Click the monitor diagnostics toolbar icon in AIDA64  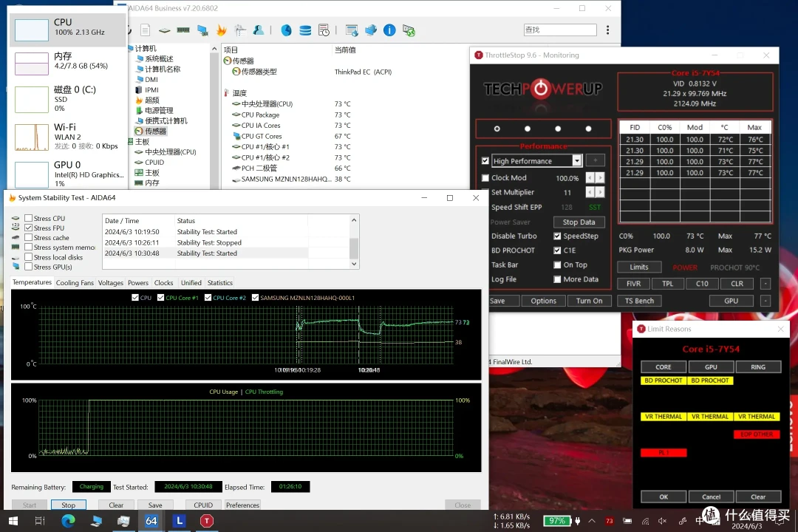click(x=239, y=30)
